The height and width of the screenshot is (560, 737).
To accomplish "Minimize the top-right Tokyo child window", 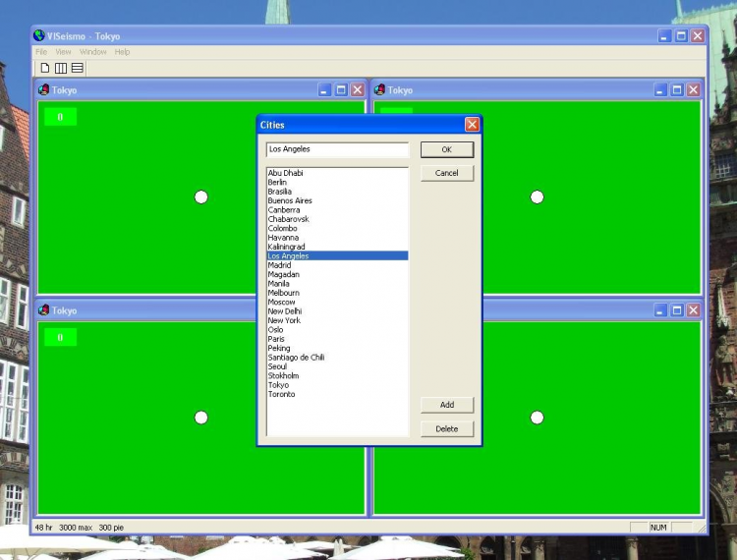I will click(660, 89).
